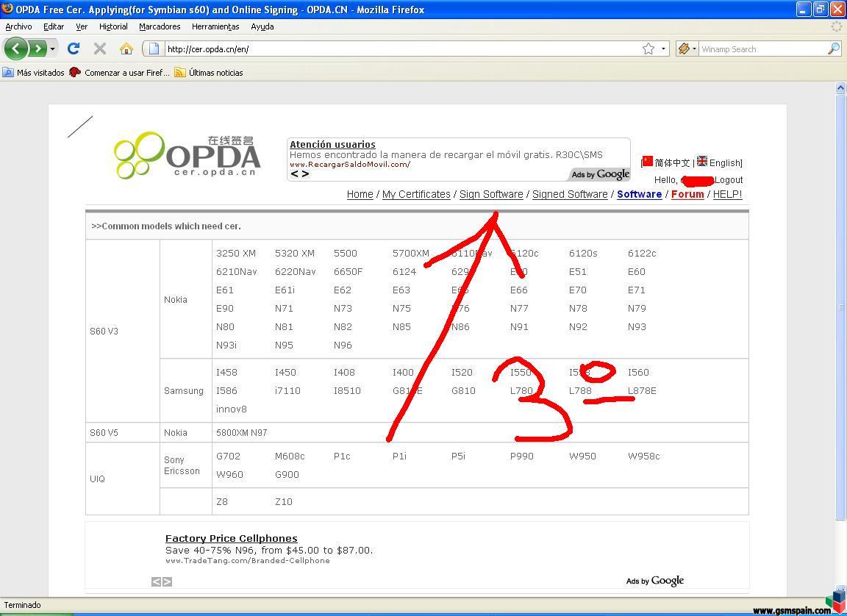The image size is (847, 616).
Task: Open the blue Software link
Action: pyautogui.click(x=639, y=194)
